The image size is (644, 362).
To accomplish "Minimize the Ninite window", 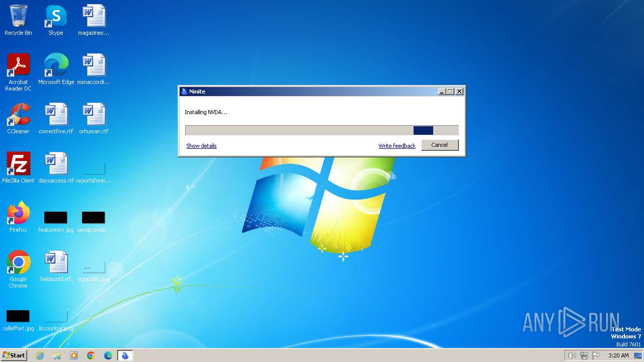I will coord(442,92).
